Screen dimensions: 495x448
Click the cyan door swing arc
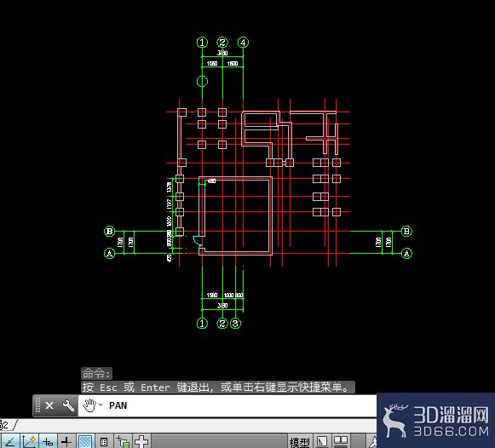pos(197,241)
